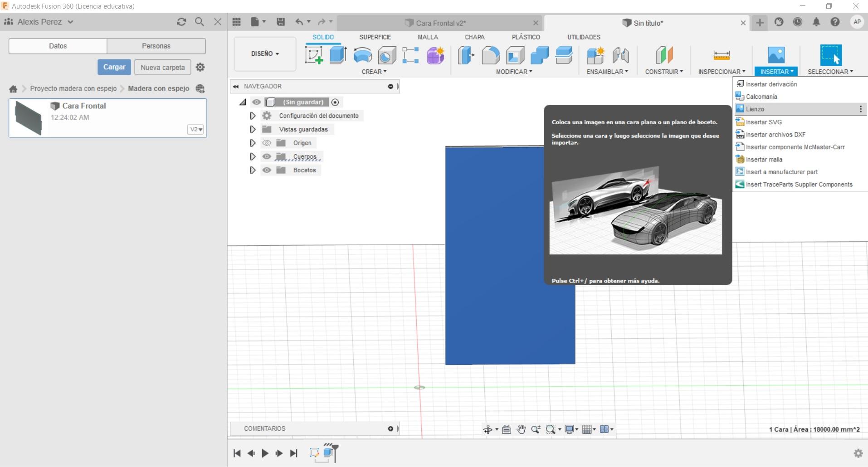Select the Create Form purple icon

pyautogui.click(x=435, y=55)
